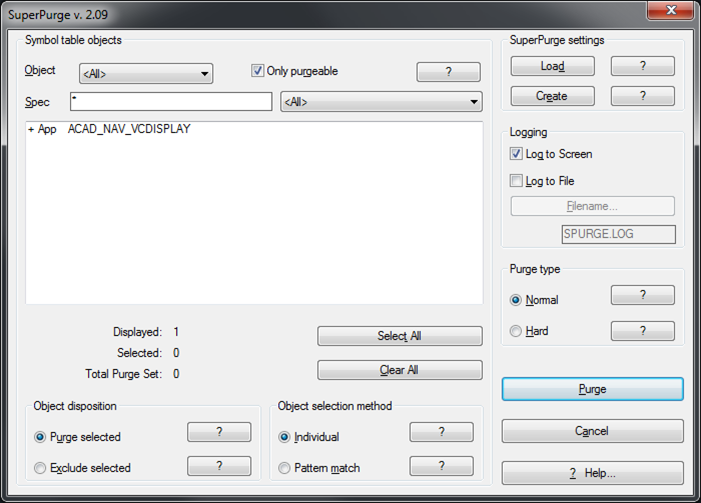This screenshot has width=701, height=503.
Task: Open the dropdown right of Spec field
Action: [381, 101]
